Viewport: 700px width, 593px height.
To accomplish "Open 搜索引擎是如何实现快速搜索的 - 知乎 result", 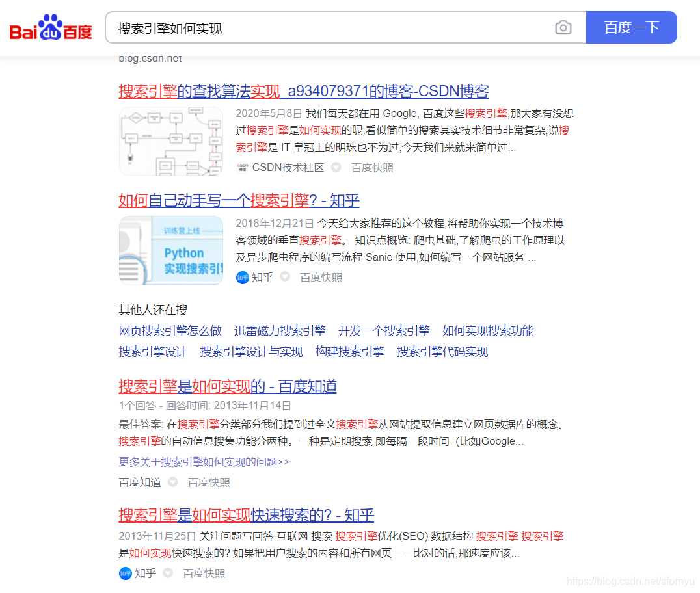I will coord(247,516).
